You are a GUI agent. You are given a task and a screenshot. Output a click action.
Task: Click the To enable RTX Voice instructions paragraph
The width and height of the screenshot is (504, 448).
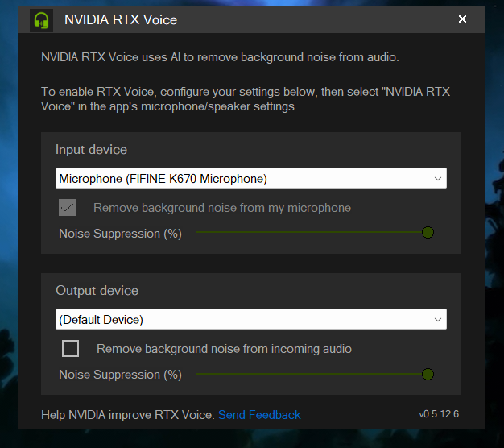coord(246,99)
